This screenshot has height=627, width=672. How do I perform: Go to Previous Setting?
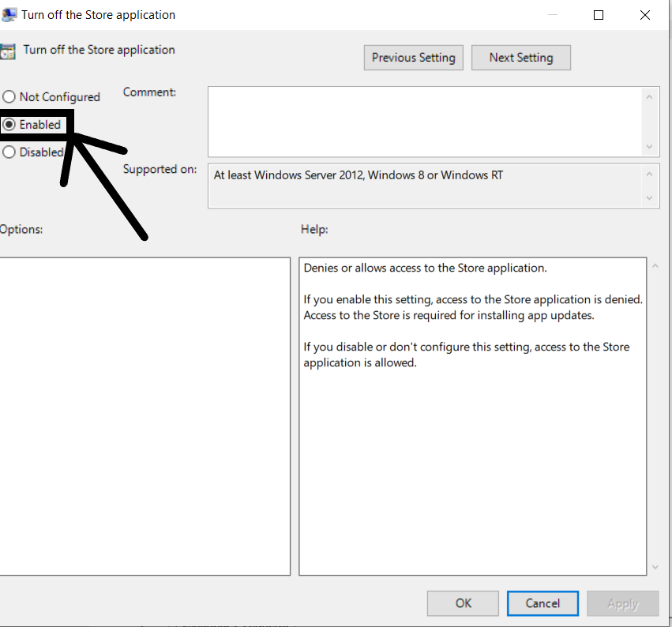pos(414,58)
